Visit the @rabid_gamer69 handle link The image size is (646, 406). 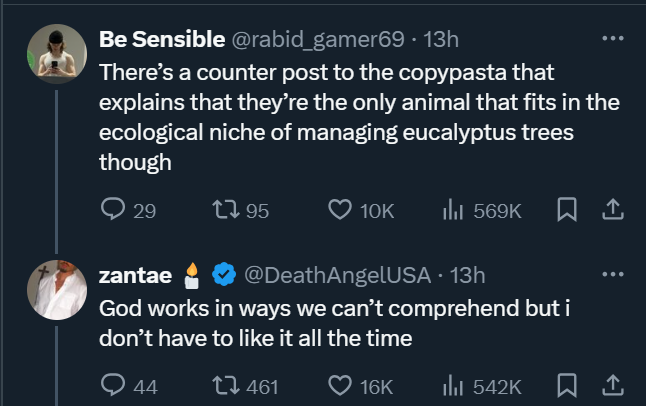318,39
